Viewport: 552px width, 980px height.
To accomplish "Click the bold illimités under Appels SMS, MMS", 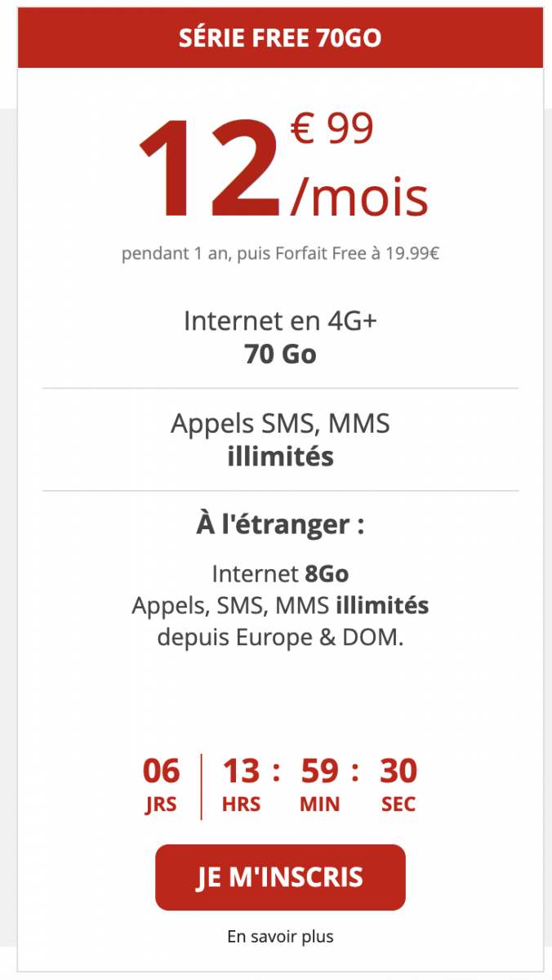I will tap(280, 456).
